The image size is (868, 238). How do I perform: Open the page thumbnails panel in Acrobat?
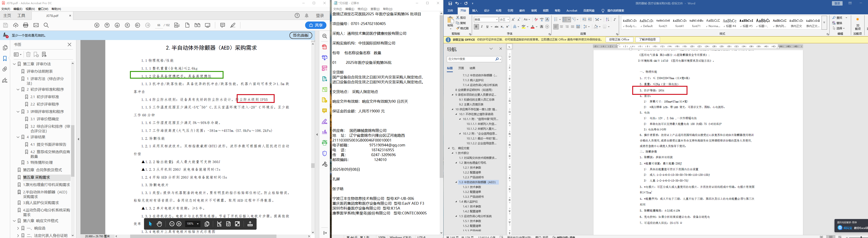(x=5, y=48)
